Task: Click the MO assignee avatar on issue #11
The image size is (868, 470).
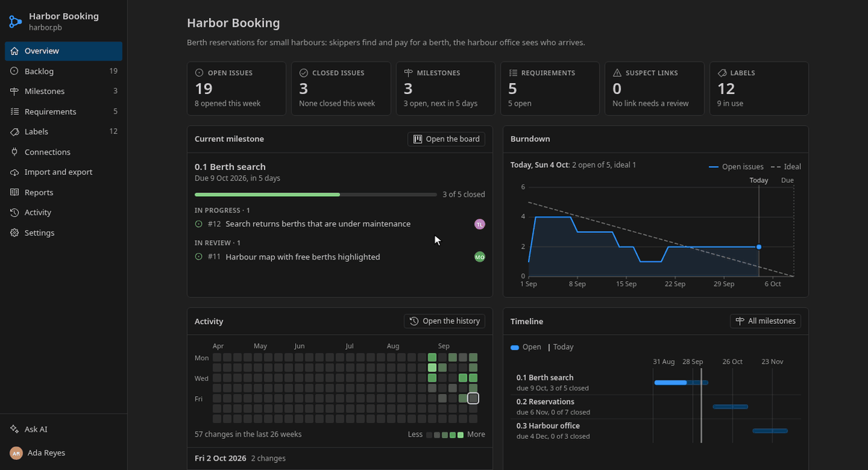Action: pos(480,257)
